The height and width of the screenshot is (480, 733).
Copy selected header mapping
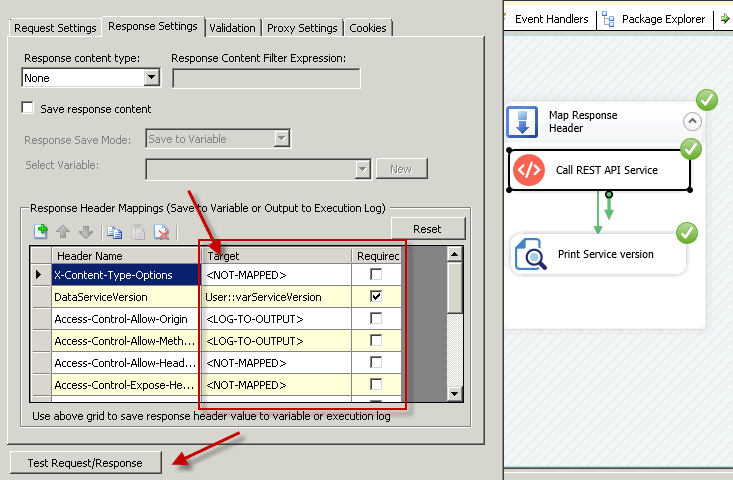click(115, 232)
